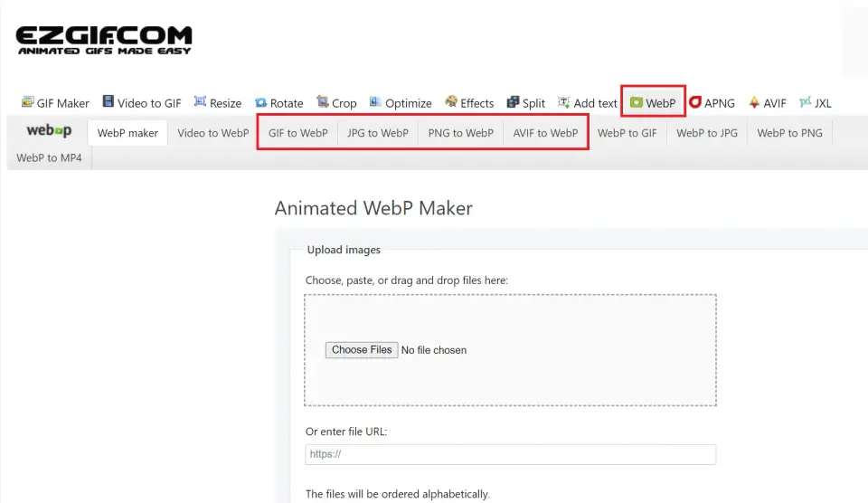Switch to JPG to WebP tab

(x=378, y=133)
